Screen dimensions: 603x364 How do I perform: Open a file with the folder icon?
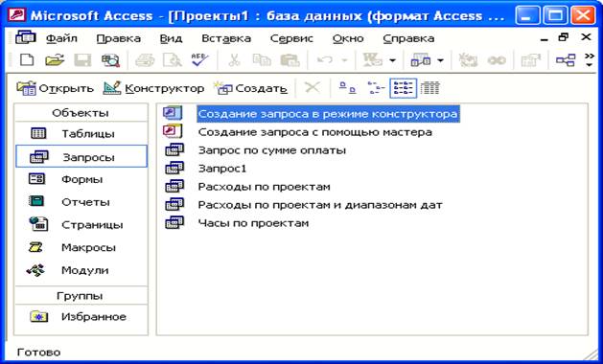pyautogui.click(x=55, y=60)
